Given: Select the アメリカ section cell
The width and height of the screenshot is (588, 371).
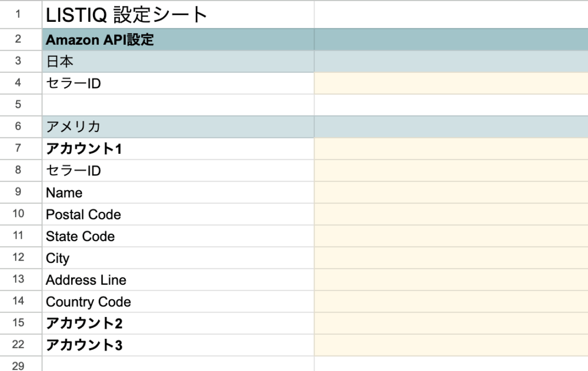Looking at the screenshot, I should (x=178, y=127).
